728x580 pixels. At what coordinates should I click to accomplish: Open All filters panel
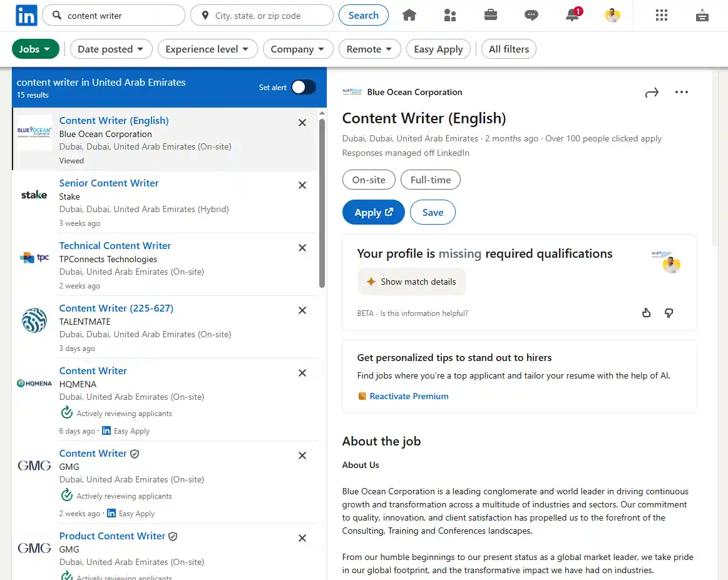(x=509, y=49)
